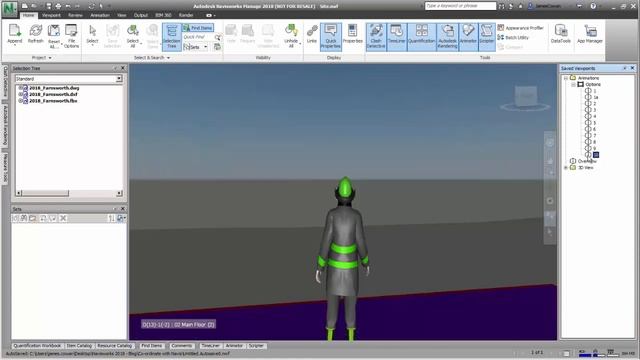Open the Animator bottom tab
640x360 pixels.
coord(234,346)
